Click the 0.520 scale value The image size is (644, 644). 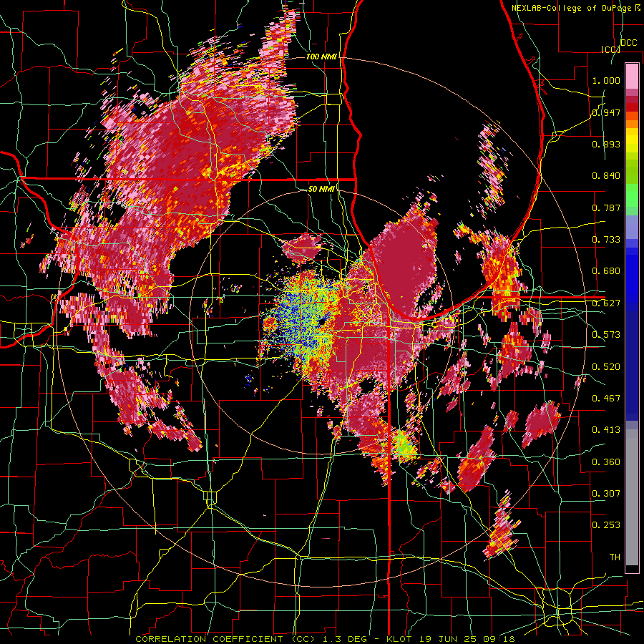click(606, 367)
